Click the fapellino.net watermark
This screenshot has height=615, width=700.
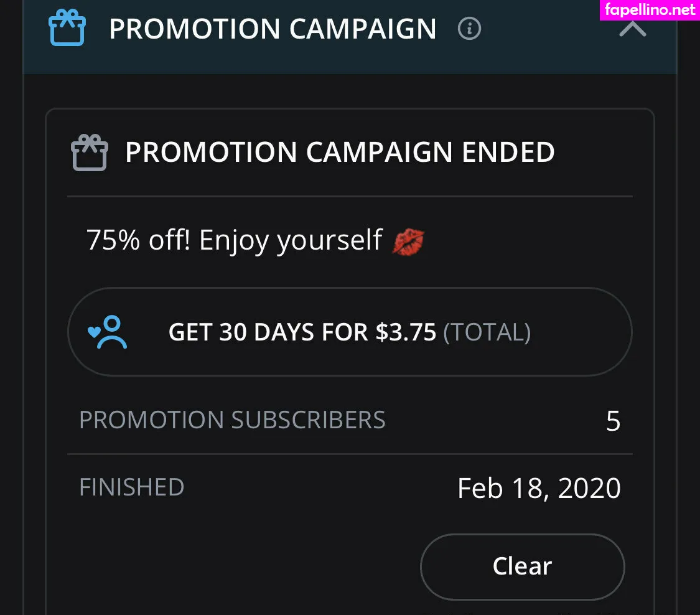[x=649, y=10]
